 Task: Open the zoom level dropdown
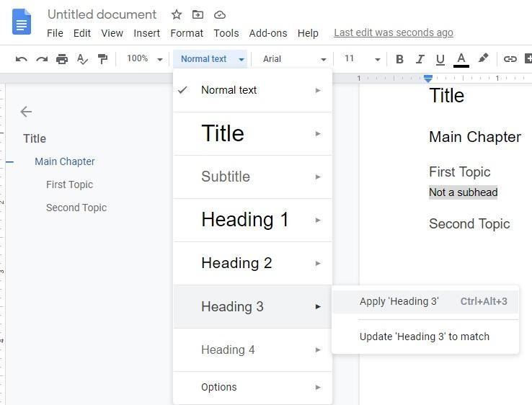click(x=144, y=59)
